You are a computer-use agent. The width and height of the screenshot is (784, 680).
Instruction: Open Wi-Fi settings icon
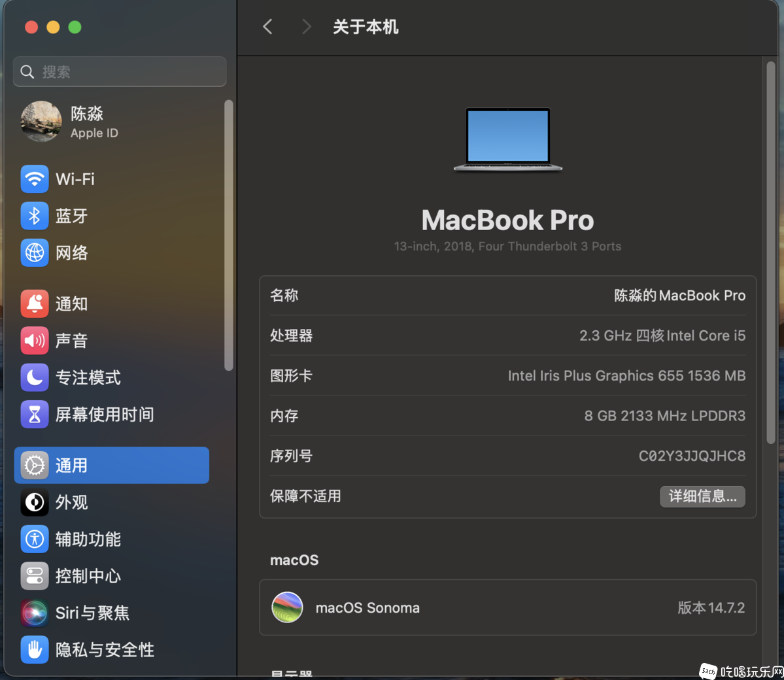(35, 179)
